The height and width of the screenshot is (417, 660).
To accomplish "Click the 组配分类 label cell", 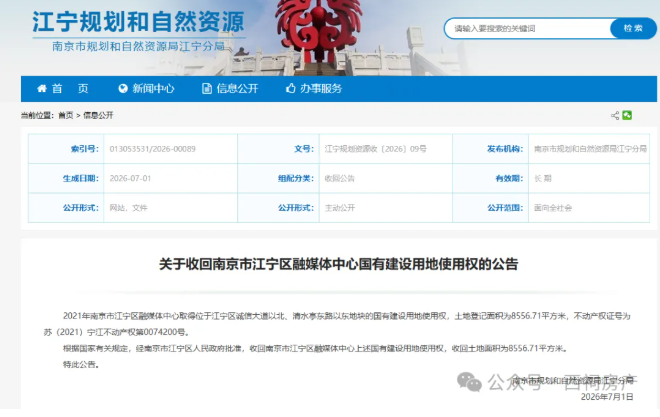I will coord(278,178).
